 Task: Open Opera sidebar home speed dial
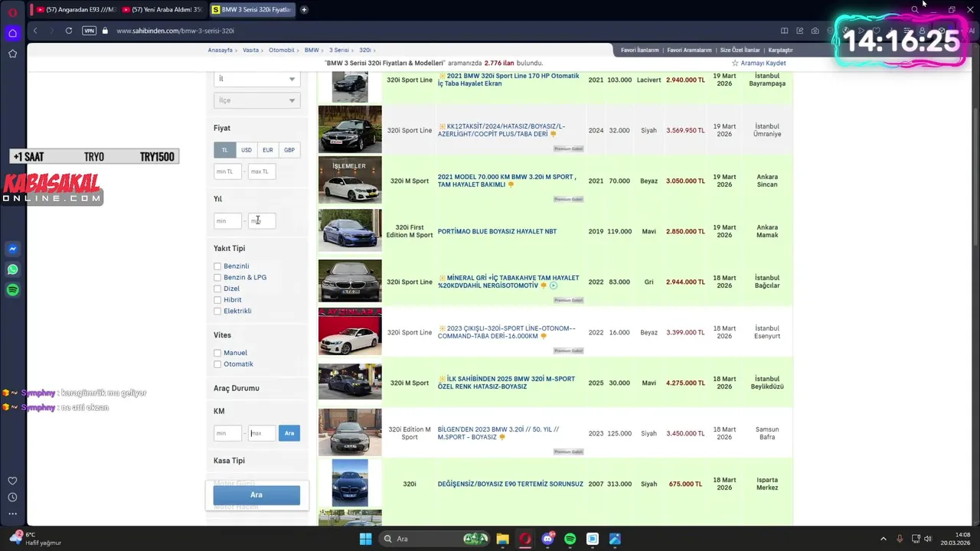click(x=12, y=33)
